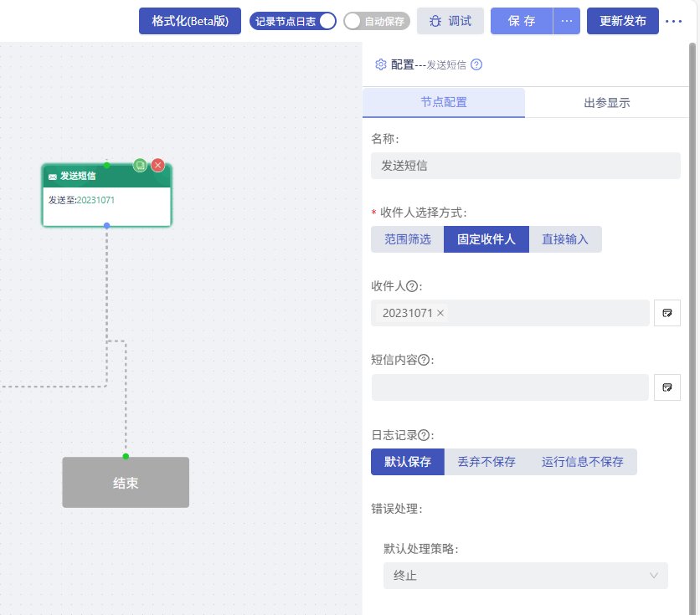This screenshot has height=615, width=700.
Task: Click help icon next to 配置 title
Action: 476,64
